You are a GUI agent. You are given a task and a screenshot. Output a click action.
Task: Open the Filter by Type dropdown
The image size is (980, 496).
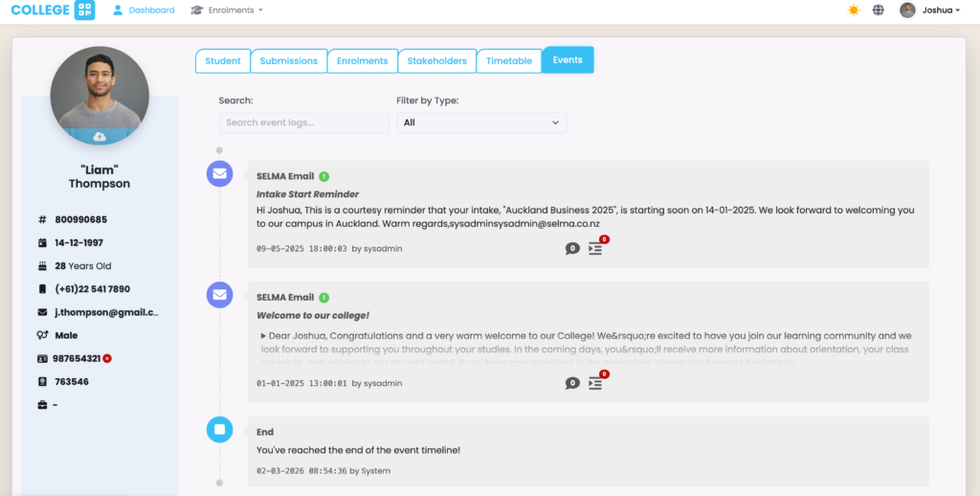(x=481, y=123)
